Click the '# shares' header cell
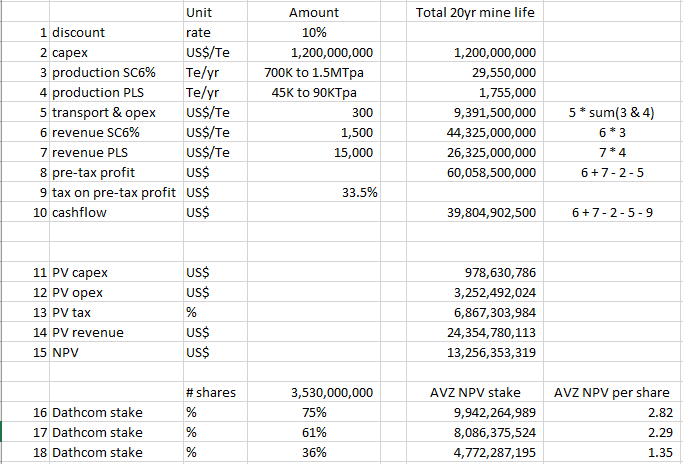The width and height of the screenshot is (683, 464). click(x=210, y=393)
